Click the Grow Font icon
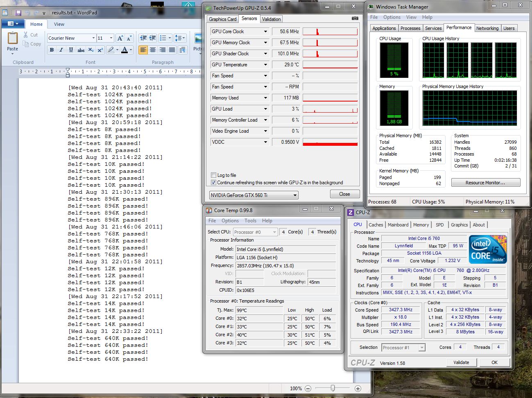This screenshot has height=398, width=532. (x=120, y=38)
